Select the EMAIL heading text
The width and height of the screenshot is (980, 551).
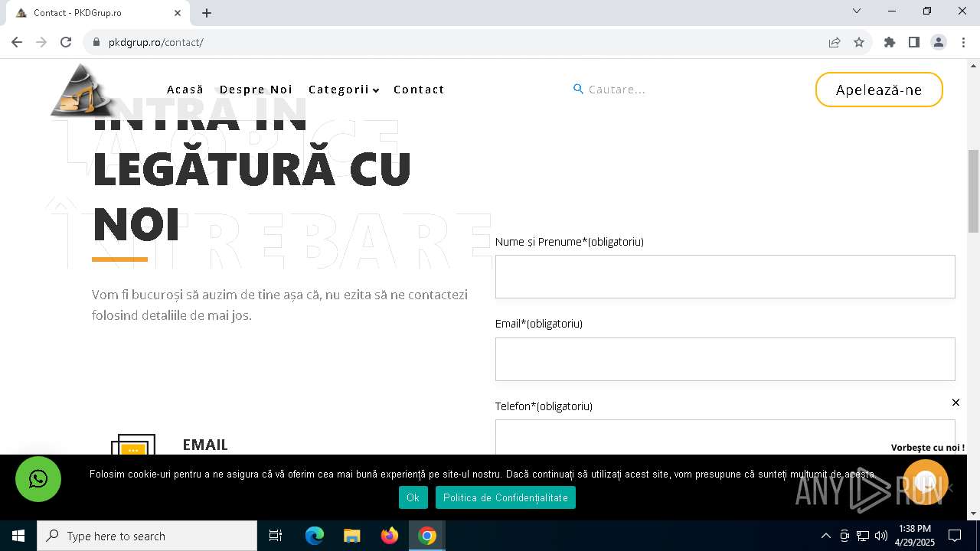point(205,445)
